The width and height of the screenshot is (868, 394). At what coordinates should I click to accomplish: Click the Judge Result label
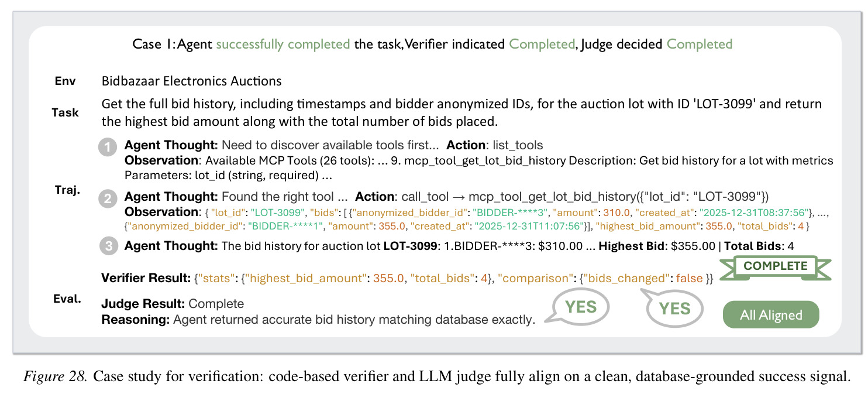pyautogui.click(x=143, y=304)
